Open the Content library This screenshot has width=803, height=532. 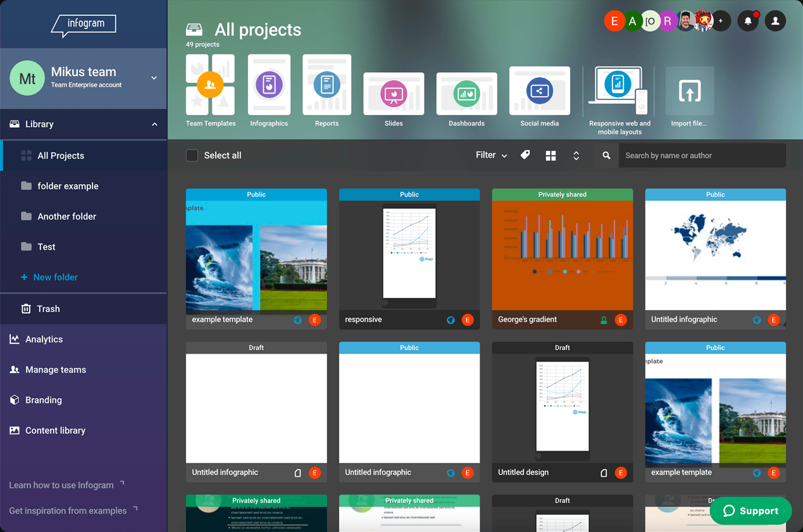pos(84,430)
